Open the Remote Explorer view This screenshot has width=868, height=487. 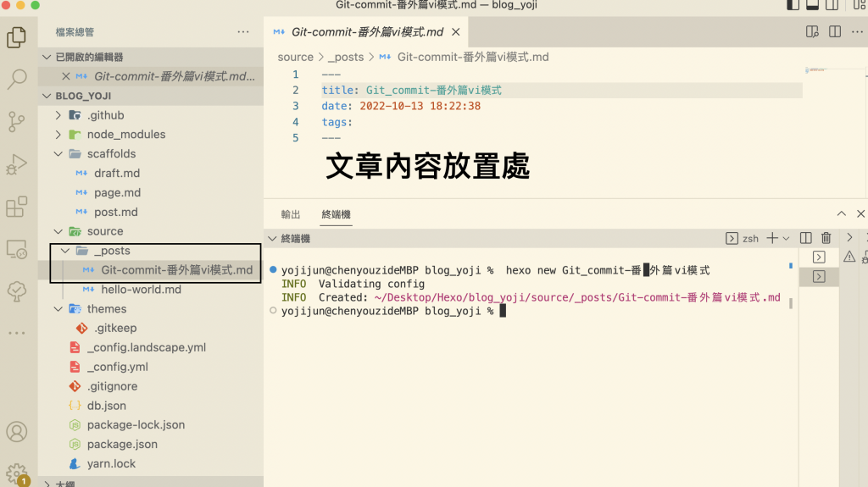(17, 250)
